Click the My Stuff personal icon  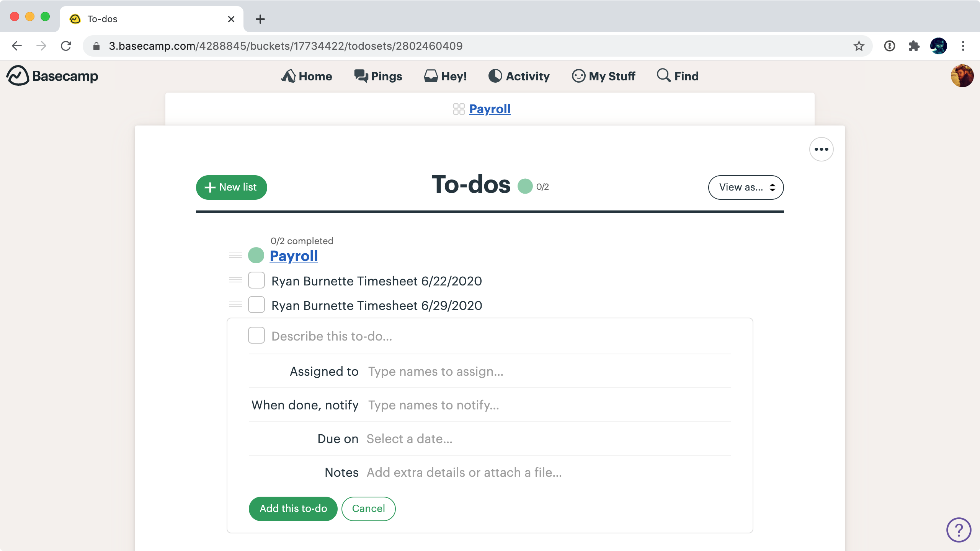click(x=578, y=76)
